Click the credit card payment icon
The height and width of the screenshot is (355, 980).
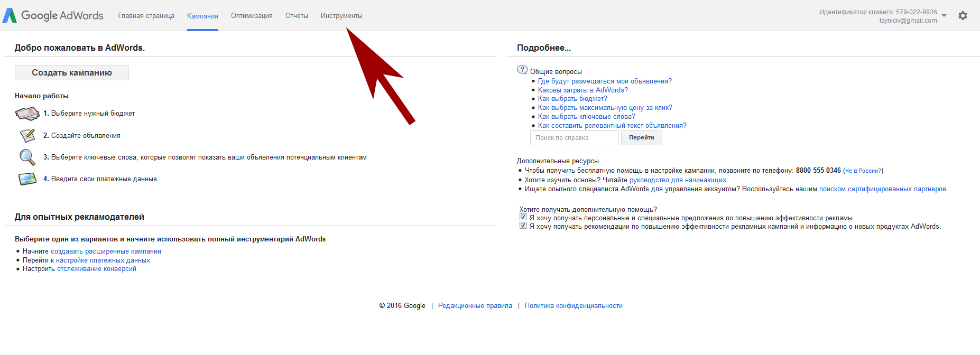click(x=27, y=179)
